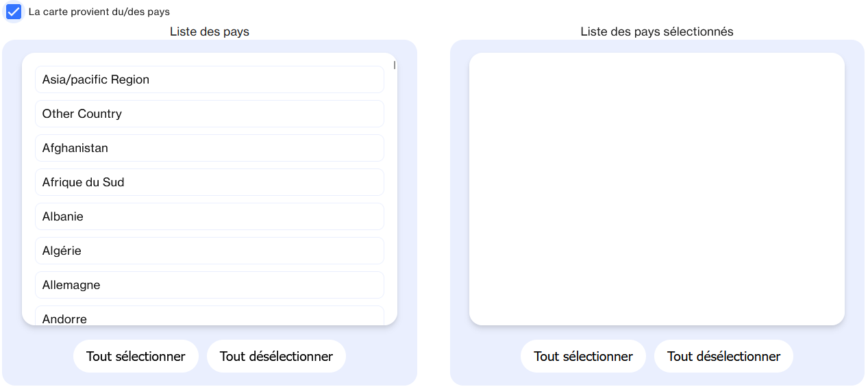The width and height of the screenshot is (868, 389).
Task: Choose Algérie from the list
Action: (209, 251)
